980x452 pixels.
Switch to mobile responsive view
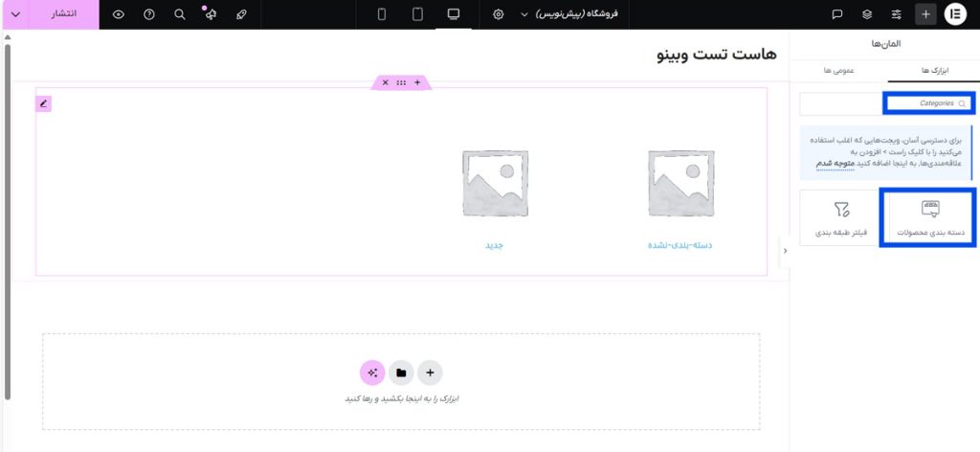(382, 14)
